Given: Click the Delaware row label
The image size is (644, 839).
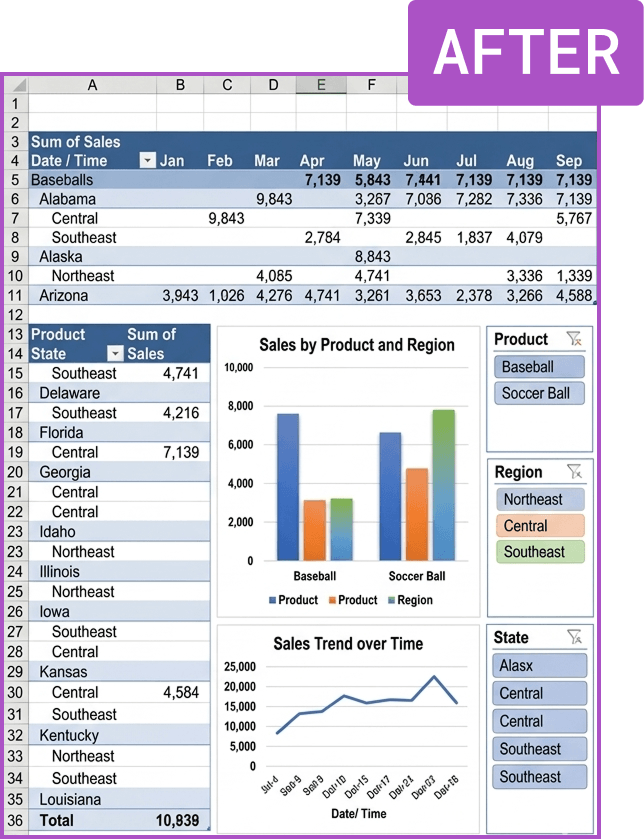Looking at the screenshot, I should coord(70,393).
